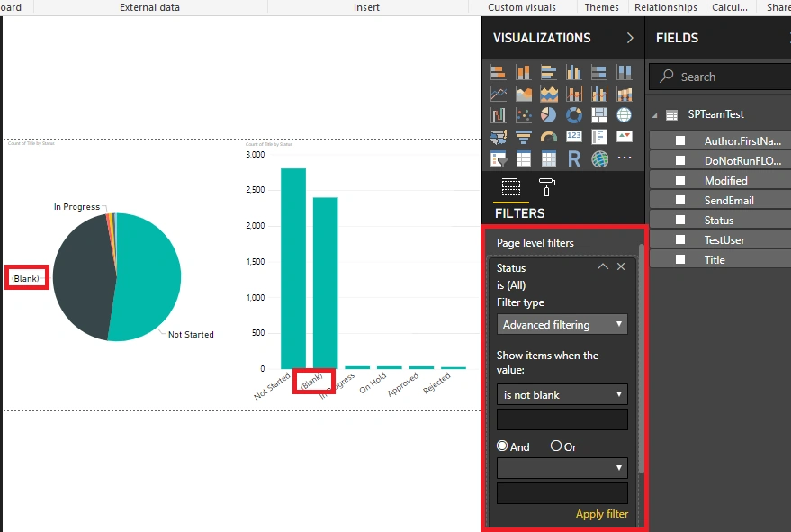
Task: Check the Modified field
Action: (x=680, y=180)
